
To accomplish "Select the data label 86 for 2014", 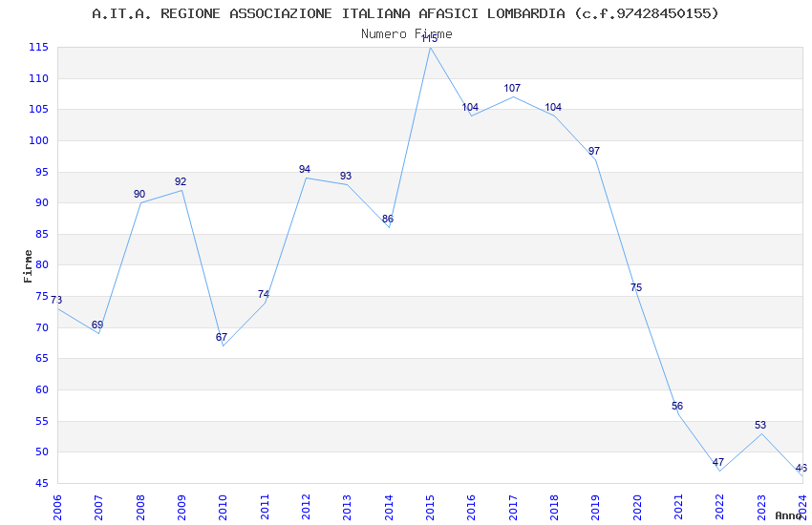I will [x=388, y=219].
